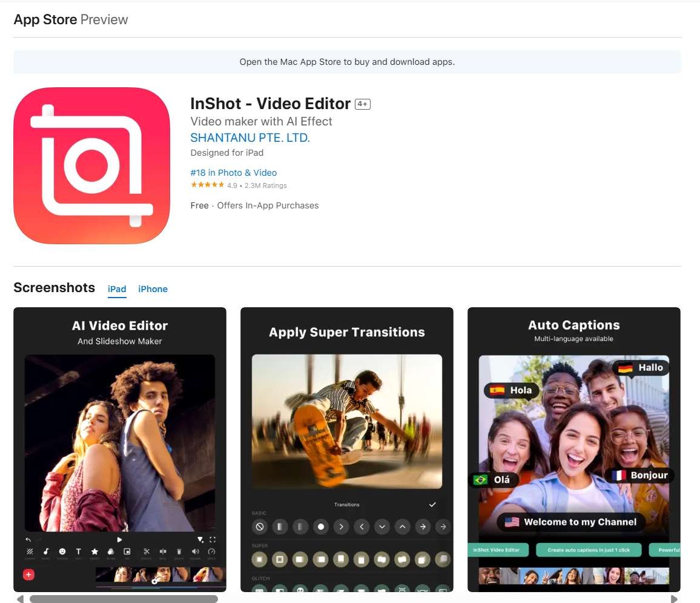Switch to the iPhone screenshots tab
700x603 pixels.
click(153, 289)
